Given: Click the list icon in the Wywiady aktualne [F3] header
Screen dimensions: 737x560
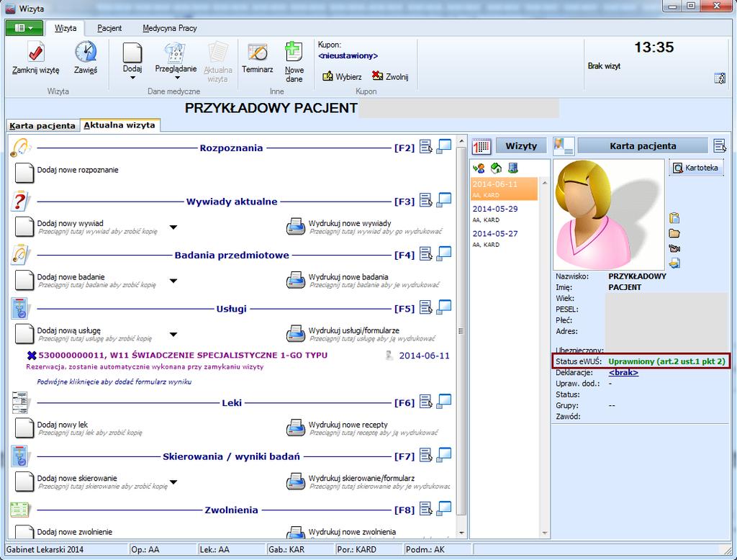Looking at the screenshot, I should tap(426, 200).
